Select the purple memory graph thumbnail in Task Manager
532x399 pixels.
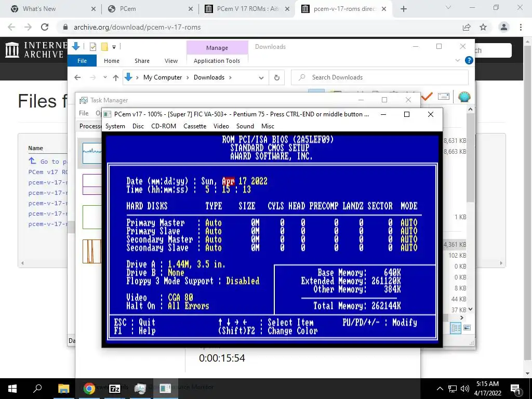(92, 184)
